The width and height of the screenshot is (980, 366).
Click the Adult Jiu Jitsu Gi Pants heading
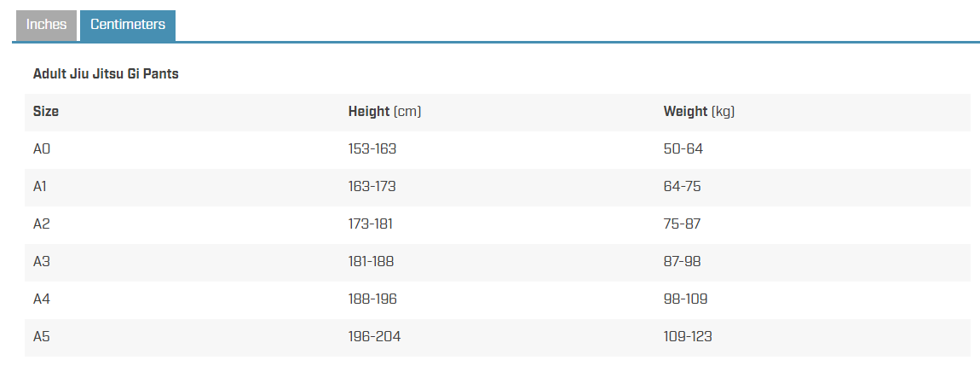coord(106,74)
